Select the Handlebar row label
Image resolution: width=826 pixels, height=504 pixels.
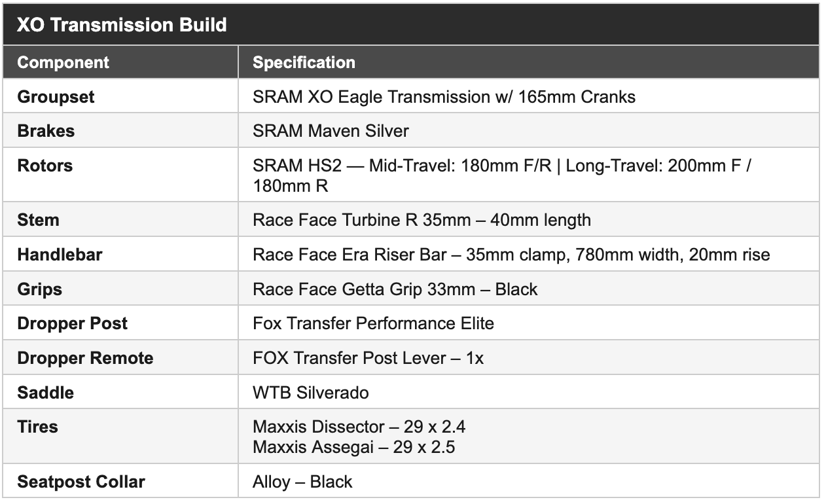tap(60, 255)
